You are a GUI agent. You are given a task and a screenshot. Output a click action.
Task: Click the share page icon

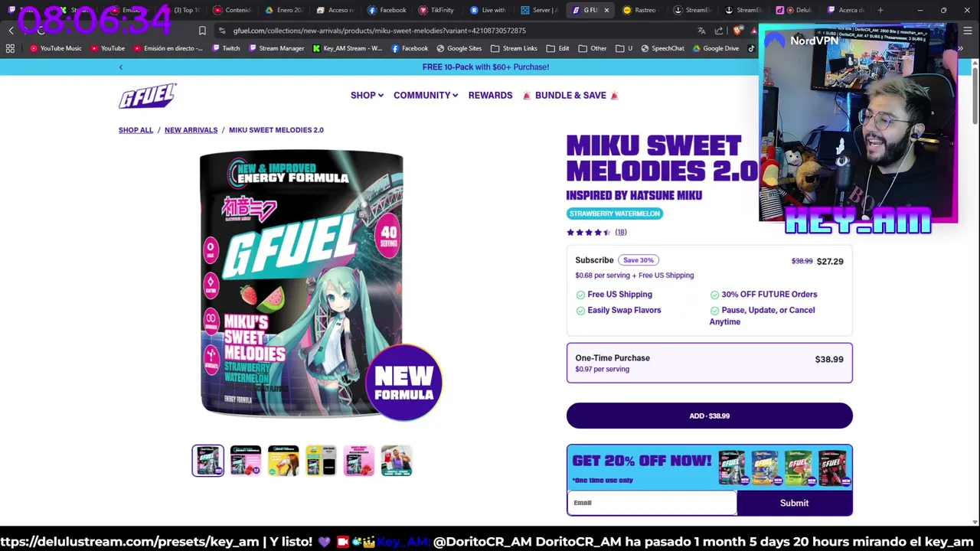(719, 31)
